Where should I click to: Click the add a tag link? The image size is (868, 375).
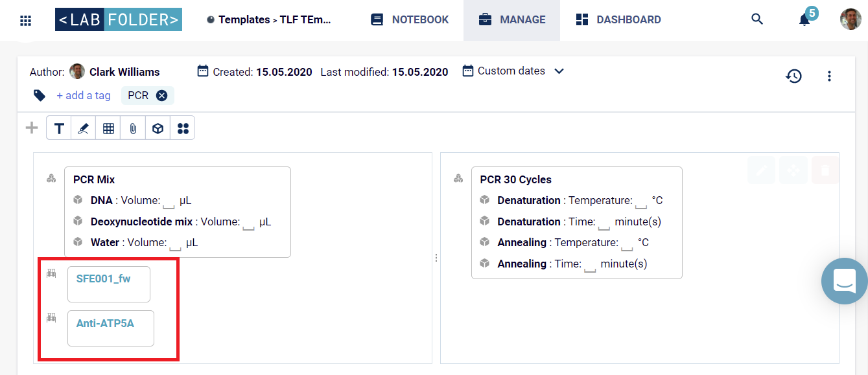click(84, 96)
